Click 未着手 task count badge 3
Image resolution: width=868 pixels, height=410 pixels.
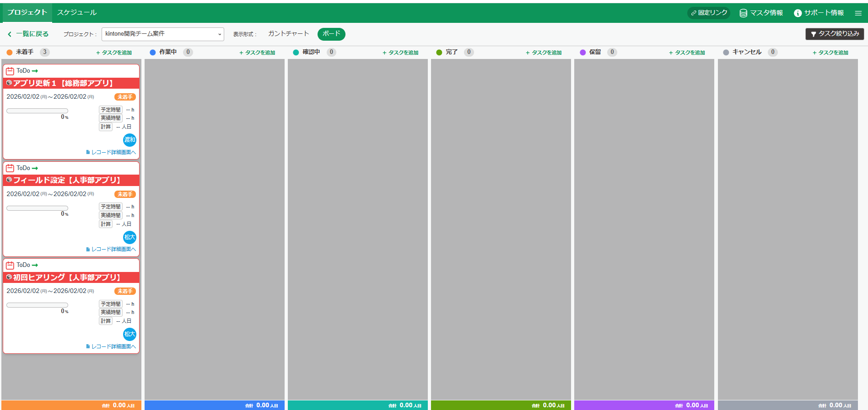click(45, 52)
